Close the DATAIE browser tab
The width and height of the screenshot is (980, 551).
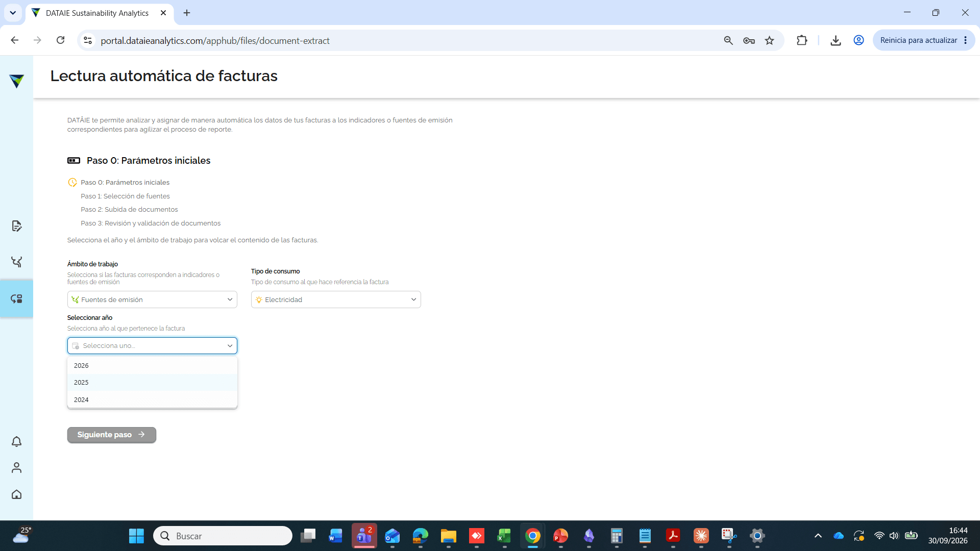[163, 13]
